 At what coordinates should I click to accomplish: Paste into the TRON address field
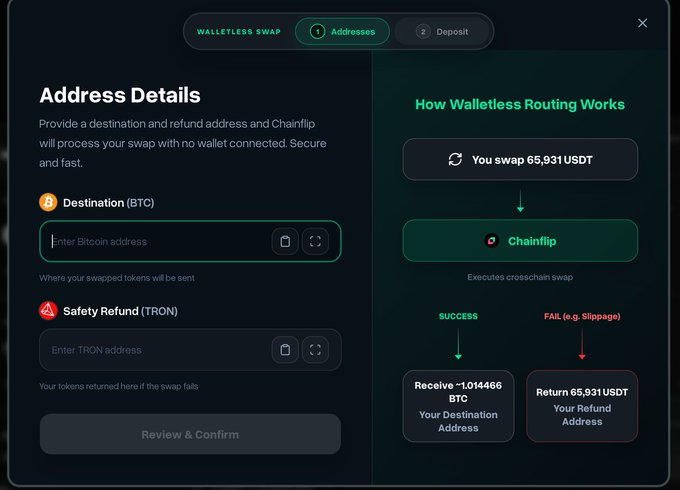(x=285, y=350)
